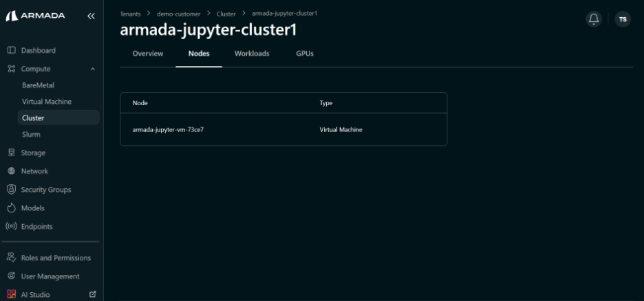
Task: Click the Node column header
Action: pyautogui.click(x=140, y=103)
